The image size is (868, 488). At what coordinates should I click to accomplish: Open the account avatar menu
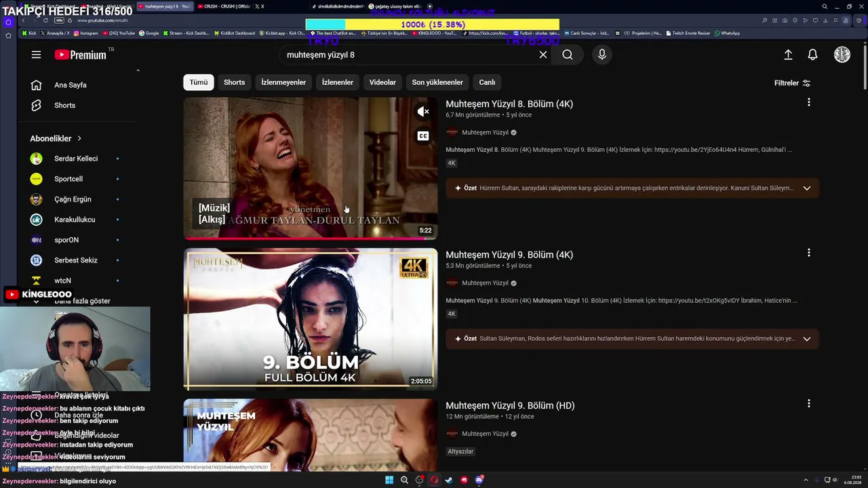[842, 55]
